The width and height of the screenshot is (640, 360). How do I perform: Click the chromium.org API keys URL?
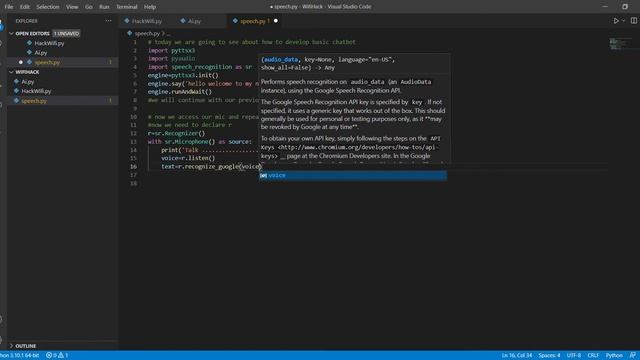pyautogui.click(x=349, y=151)
